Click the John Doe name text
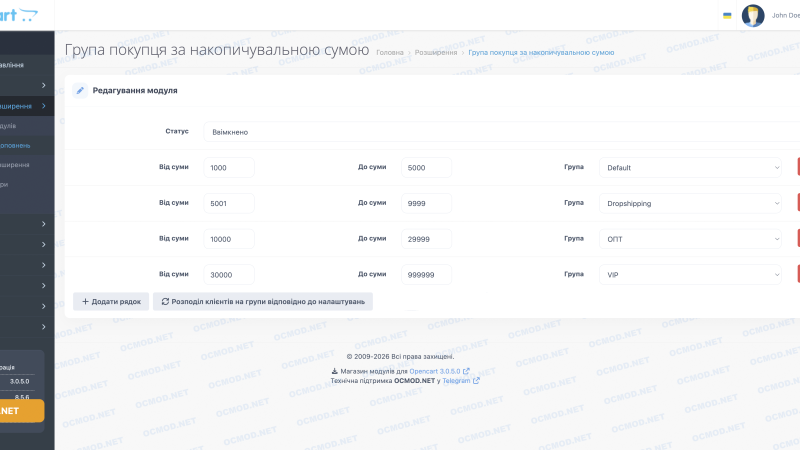The height and width of the screenshot is (450, 800). pos(786,15)
